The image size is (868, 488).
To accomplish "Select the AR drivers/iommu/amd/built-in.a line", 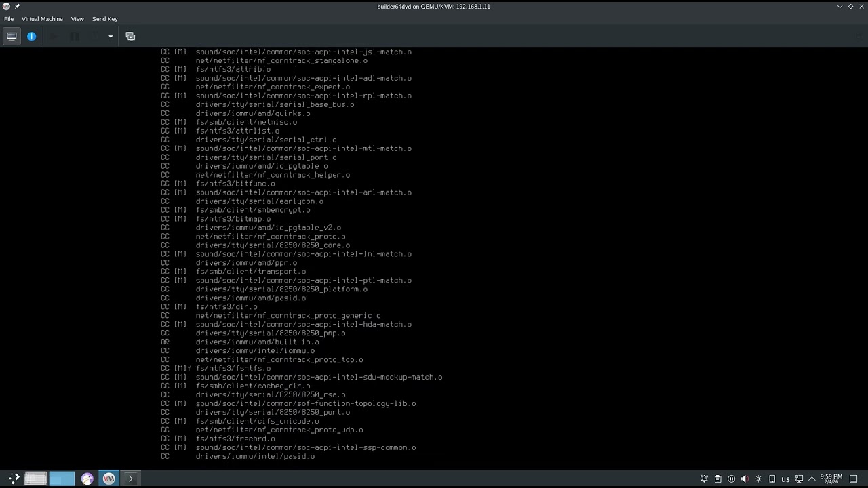I will point(239,342).
